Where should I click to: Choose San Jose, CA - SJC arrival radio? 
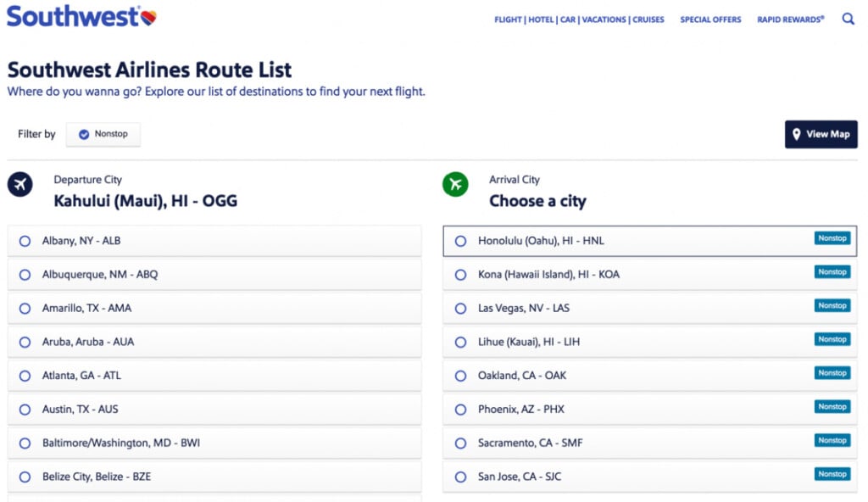[x=460, y=477]
